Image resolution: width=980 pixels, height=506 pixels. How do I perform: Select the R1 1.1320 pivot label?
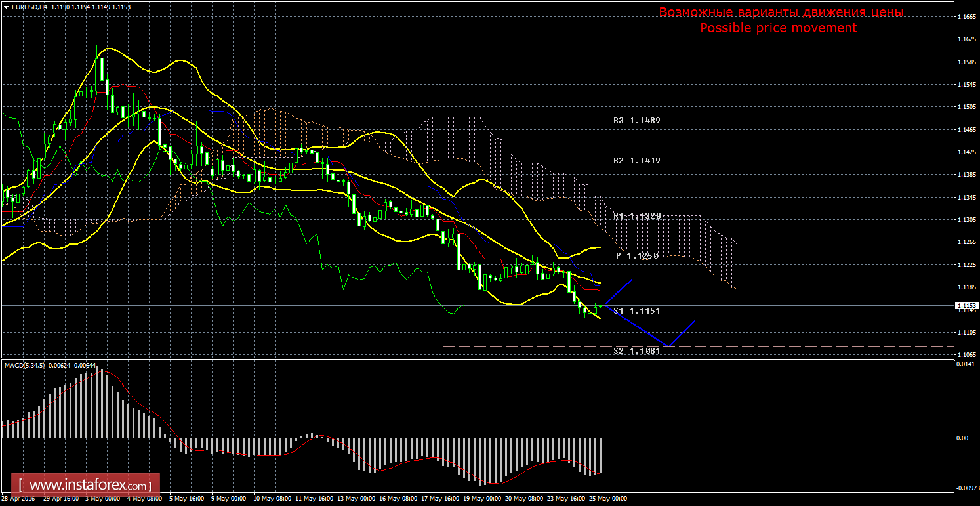point(636,215)
